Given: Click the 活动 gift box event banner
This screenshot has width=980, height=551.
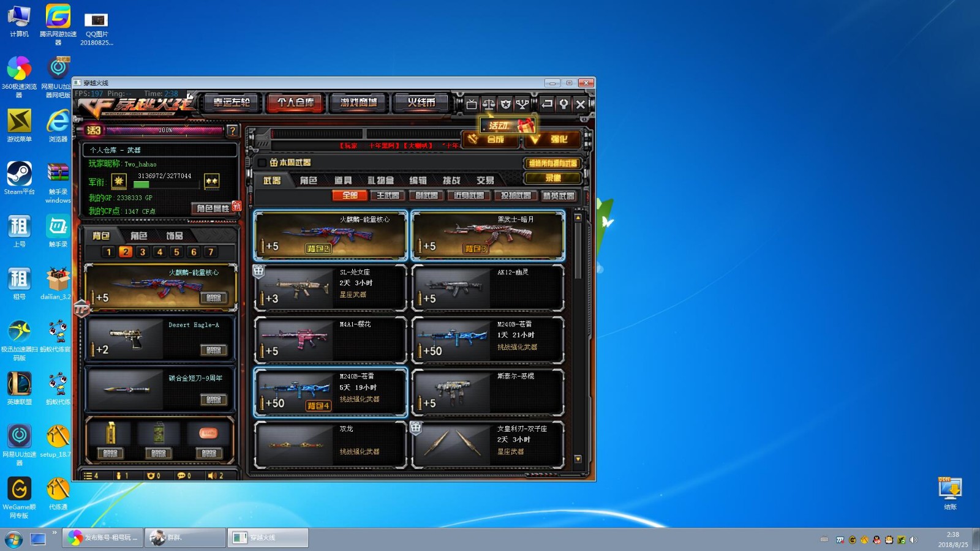Looking at the screenshot, I should (510, 126).
